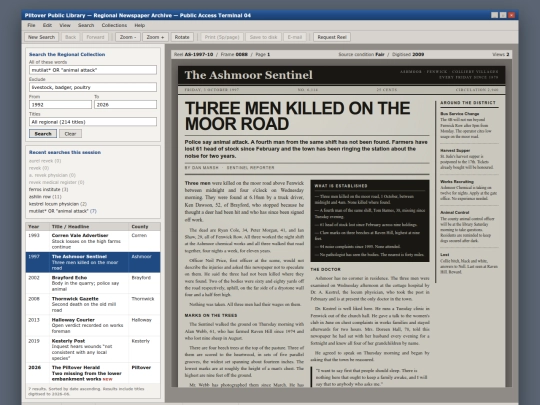The height and width of the screenshot is (405, 540).
Task: Sort results by the Year column header
Action: 37,227
